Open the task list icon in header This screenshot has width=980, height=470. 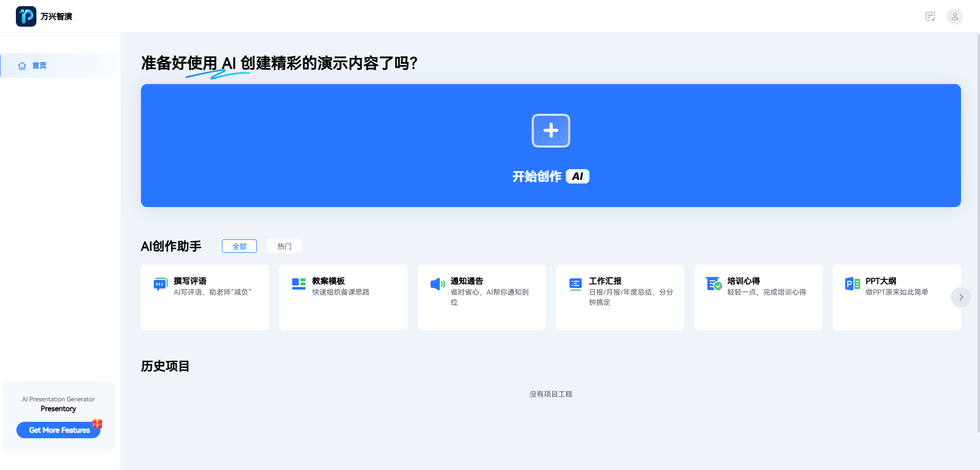tap(930, 16)
